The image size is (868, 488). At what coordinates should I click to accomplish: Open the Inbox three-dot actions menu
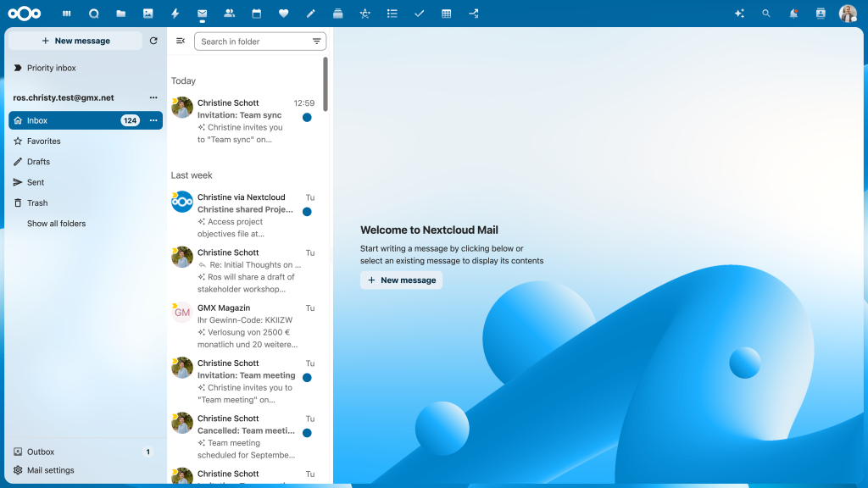(153, 120)
